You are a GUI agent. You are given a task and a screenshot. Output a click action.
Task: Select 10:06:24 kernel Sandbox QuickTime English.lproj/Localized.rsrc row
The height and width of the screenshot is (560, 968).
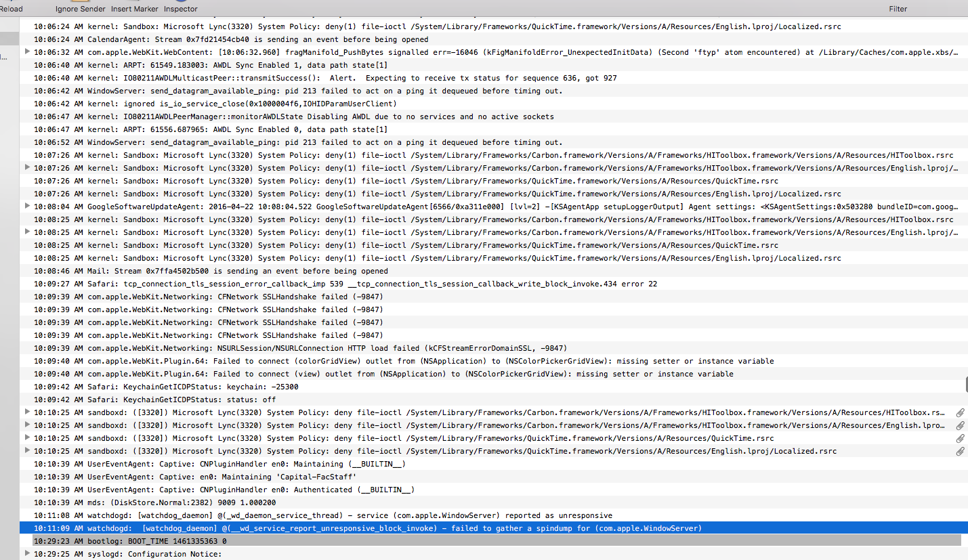pos(494,26)
